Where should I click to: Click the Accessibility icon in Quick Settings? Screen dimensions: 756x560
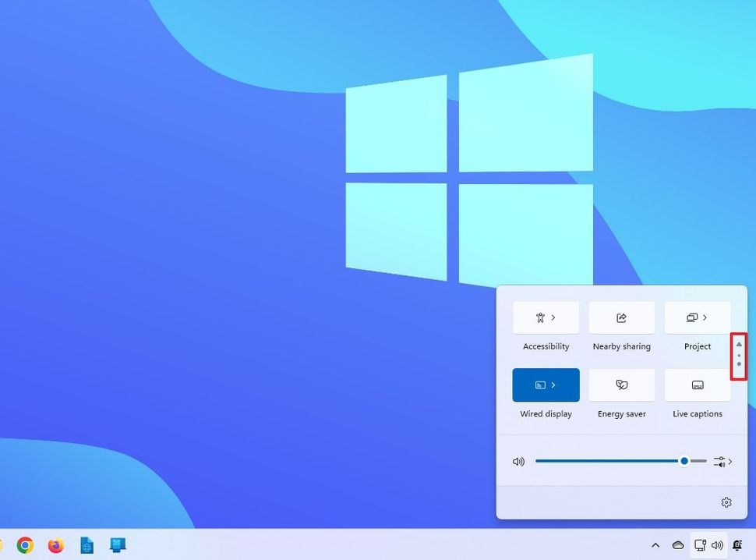[x=539, y=317]
